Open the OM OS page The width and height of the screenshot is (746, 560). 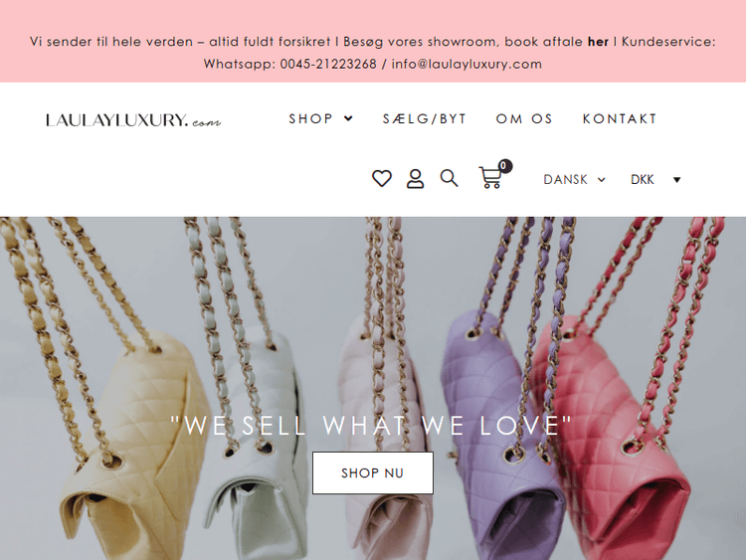point(524,118)
